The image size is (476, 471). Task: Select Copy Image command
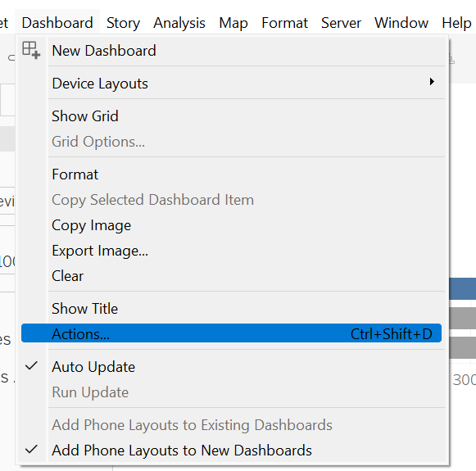click(231, 225)
